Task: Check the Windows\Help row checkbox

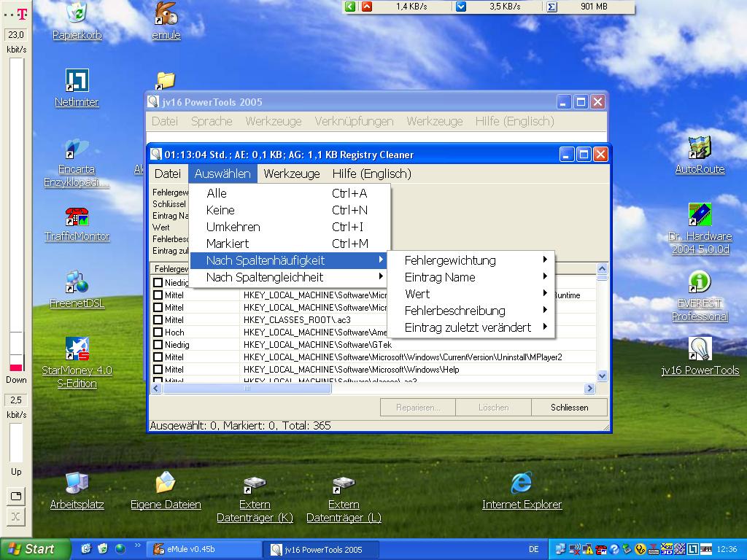Action: (158, 369)
